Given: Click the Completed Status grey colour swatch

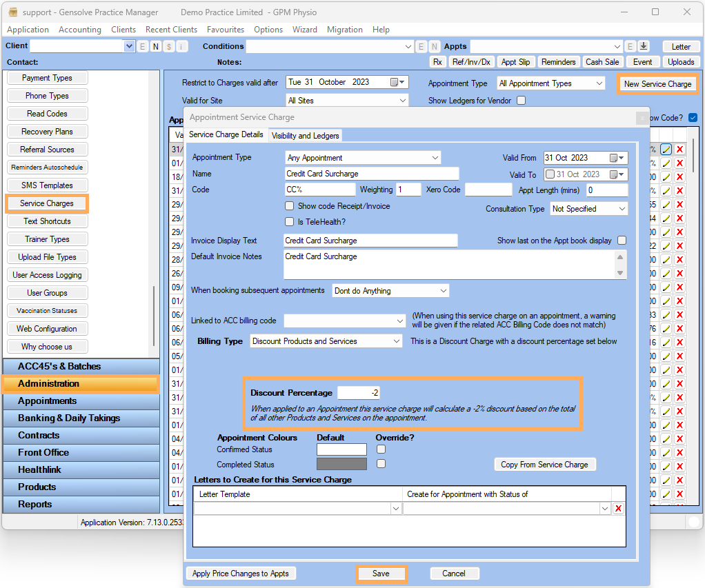Looking at the screenshot, I should pyautogui.click(x=341, y=465).
